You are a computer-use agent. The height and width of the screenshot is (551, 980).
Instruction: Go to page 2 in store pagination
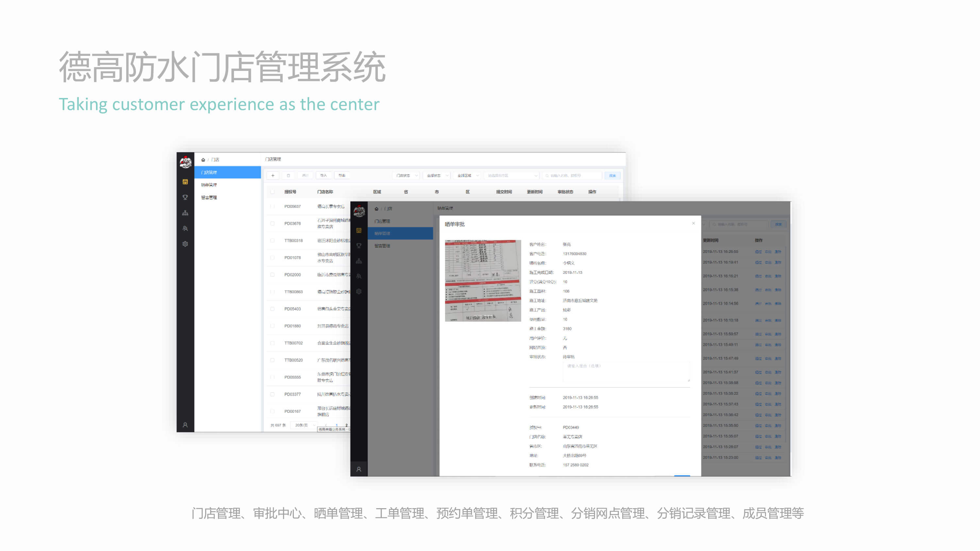pyautogui.click(x=347, y=425)
